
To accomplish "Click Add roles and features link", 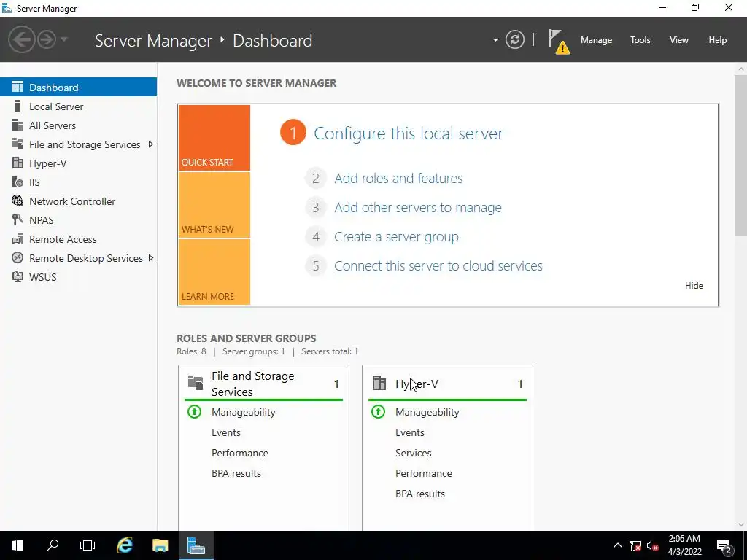I will click(398, 178).
